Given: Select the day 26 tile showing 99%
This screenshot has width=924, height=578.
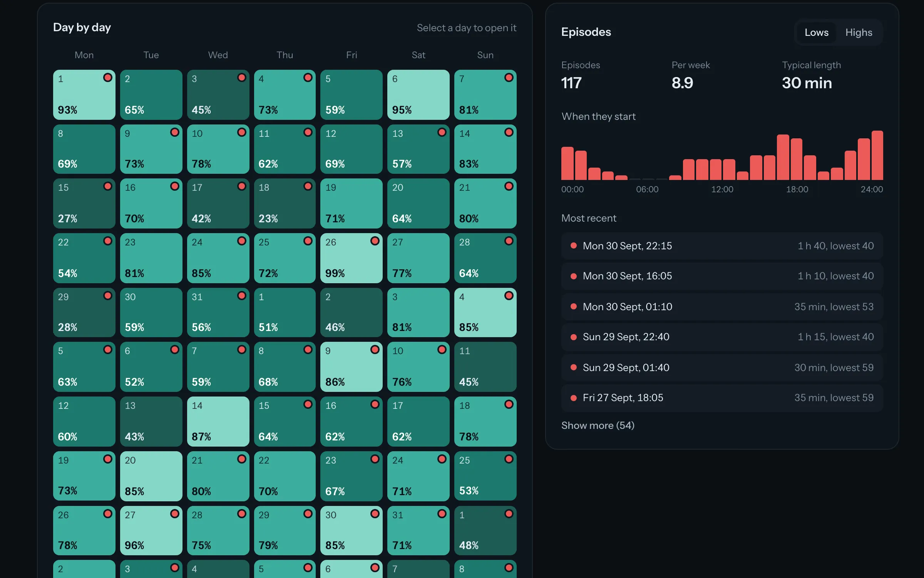Looking at the screenshot, I should coord(352,258).
